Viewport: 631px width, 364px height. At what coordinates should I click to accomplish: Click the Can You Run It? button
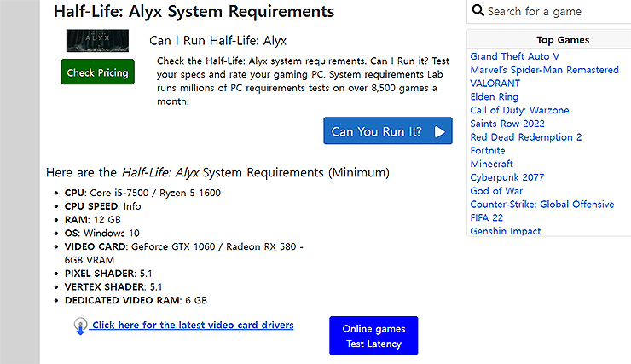(x=388, y=130)
